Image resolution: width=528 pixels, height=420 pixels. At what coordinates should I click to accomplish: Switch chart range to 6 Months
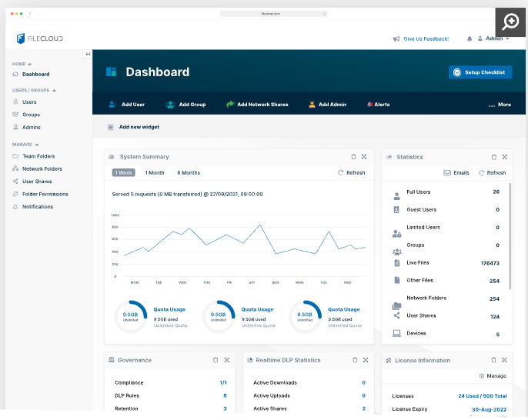189,173
